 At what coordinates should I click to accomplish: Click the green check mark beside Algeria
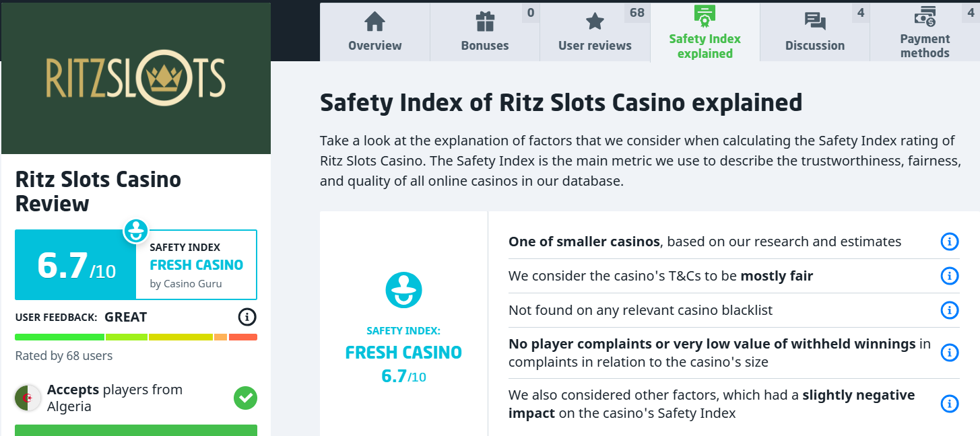tap(245, 398)
